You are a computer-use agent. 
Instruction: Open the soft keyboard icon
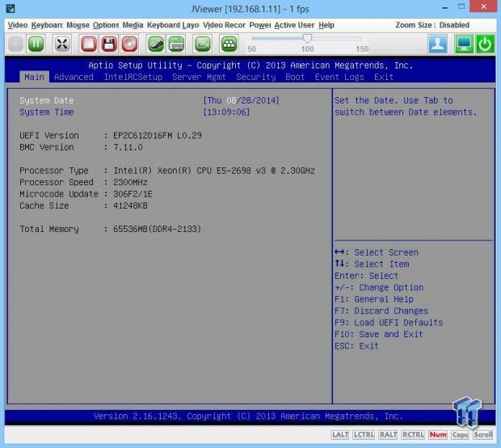click(x=176, y=44)
